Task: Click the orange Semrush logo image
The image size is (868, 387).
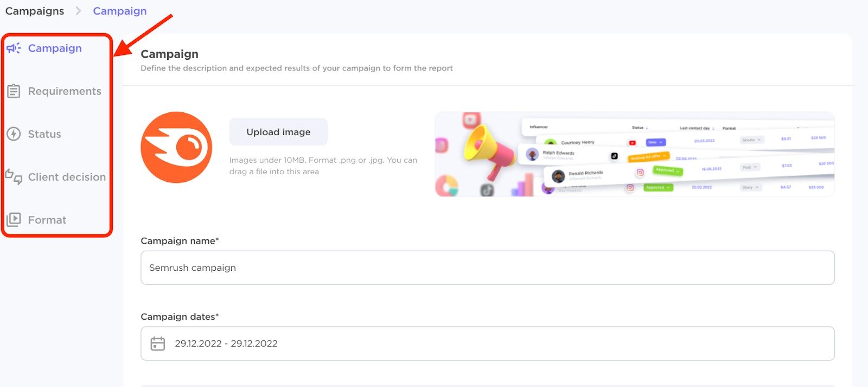Action: 176,147
